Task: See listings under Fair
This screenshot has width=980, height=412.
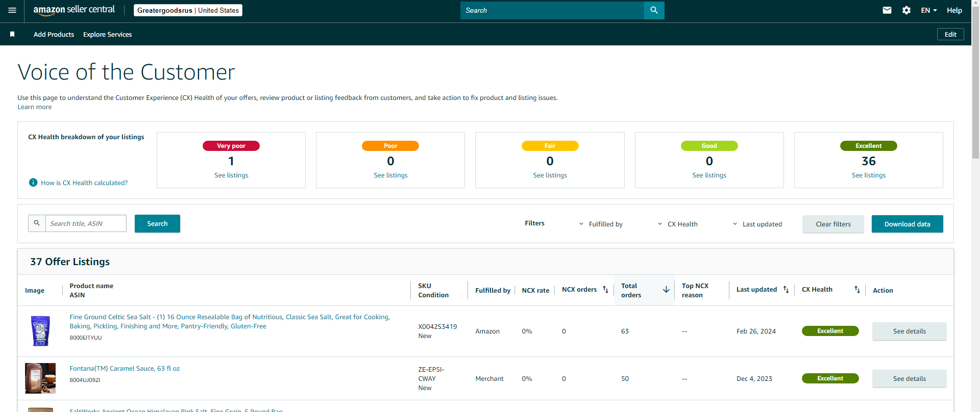Action: (550, 175)
